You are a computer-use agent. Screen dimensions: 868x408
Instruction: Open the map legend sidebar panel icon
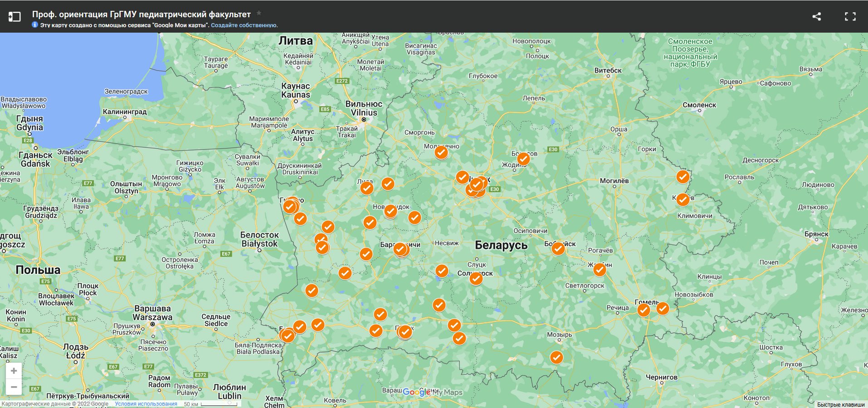click(15, 17)
